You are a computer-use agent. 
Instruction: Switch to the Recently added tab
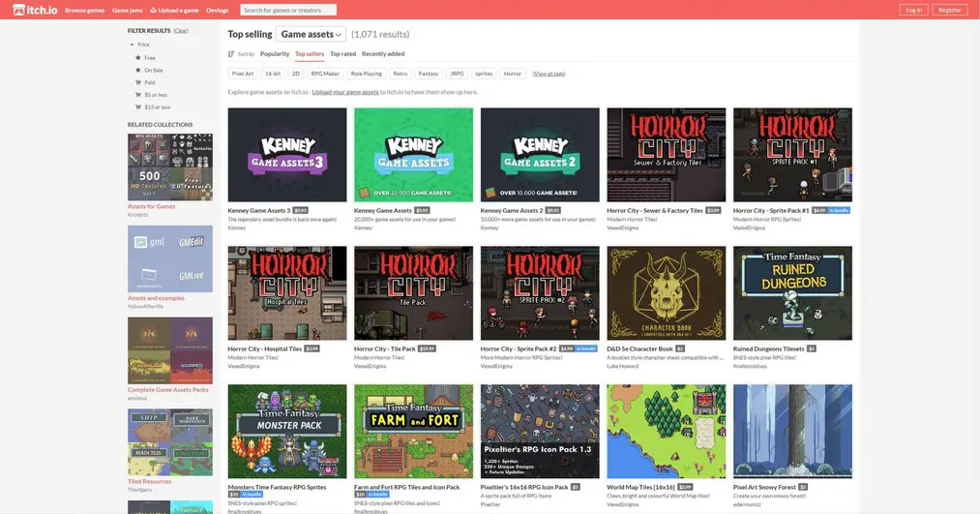pyautogui.click(x=383, y=54)
